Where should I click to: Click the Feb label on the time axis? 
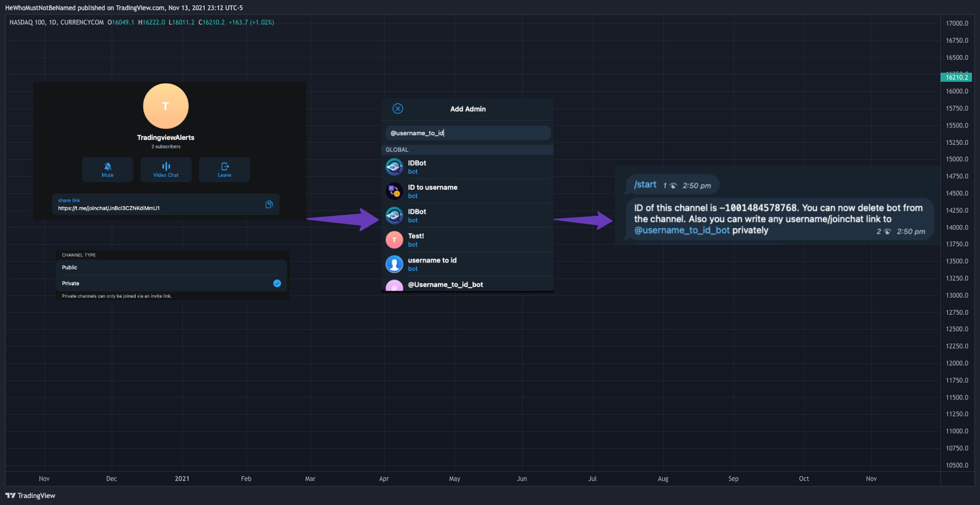(x=246, y=479)
